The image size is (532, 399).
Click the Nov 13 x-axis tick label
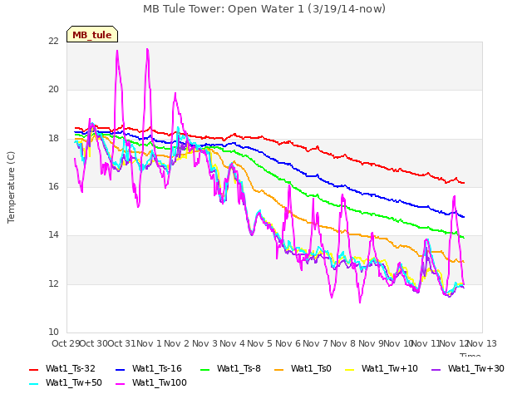[482, 343]
